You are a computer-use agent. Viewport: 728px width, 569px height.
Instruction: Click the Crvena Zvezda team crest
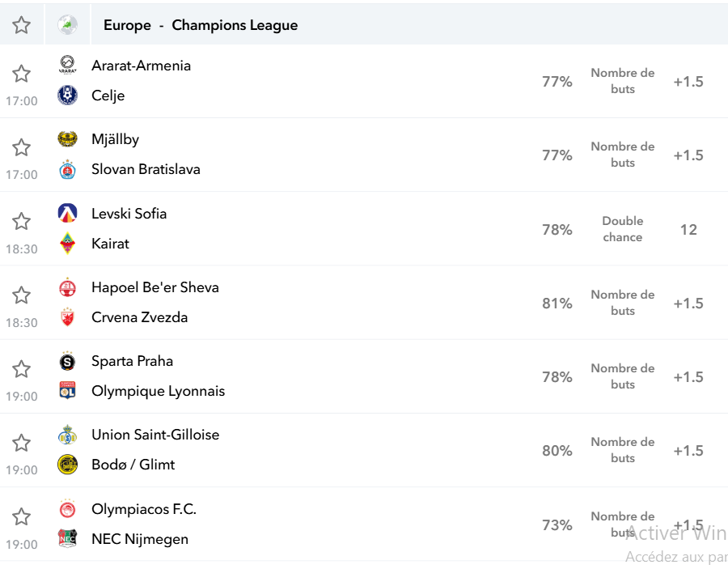tap(67, 316)
